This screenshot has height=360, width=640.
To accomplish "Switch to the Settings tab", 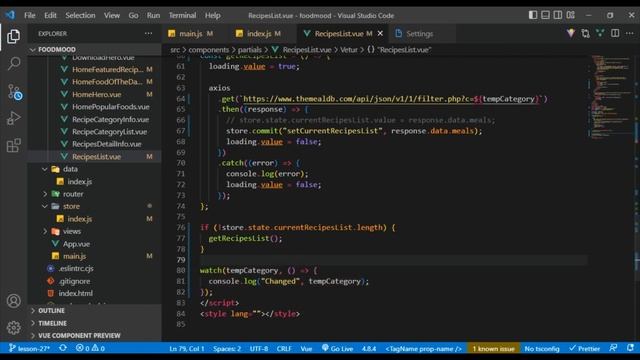I will coord(419,33).
